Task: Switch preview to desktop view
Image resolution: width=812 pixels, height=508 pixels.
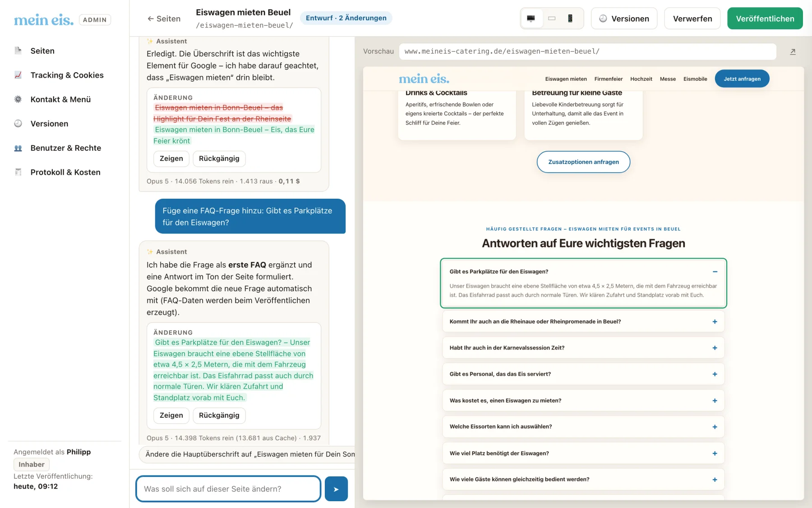Action: coord(531,19)
